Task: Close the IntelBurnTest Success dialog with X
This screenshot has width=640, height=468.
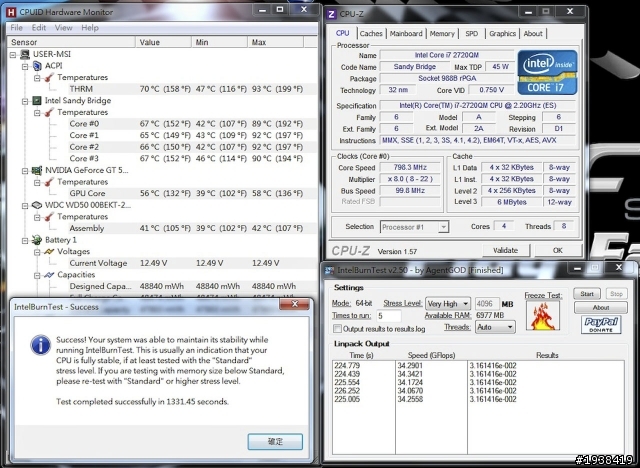Action: [294, 304]
